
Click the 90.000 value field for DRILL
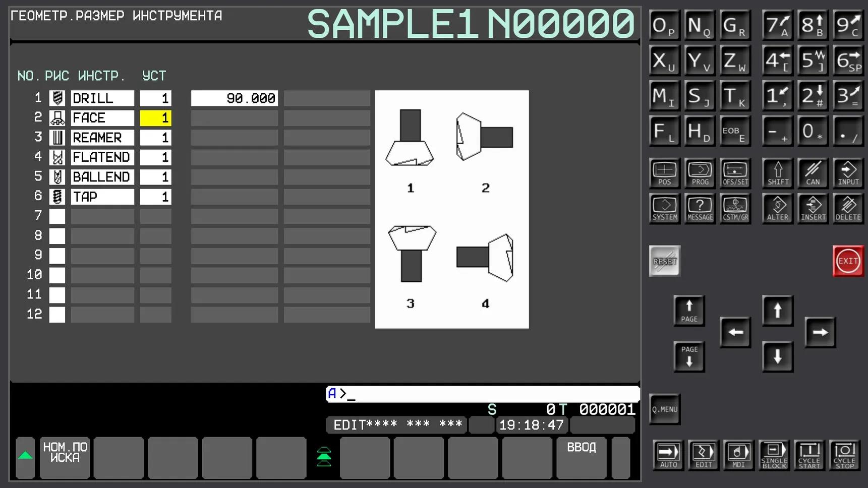pyautogui.click(x=234, y=98)
